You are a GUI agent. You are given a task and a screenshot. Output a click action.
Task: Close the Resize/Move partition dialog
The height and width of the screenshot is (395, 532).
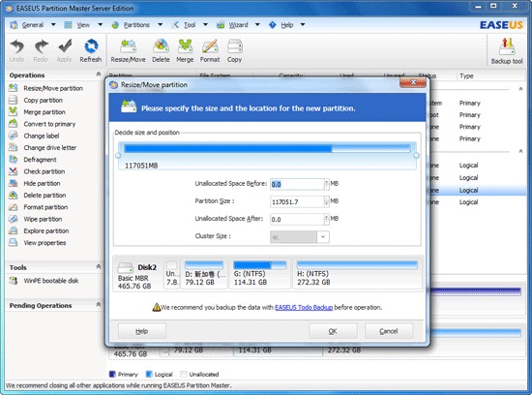(413, 82)
